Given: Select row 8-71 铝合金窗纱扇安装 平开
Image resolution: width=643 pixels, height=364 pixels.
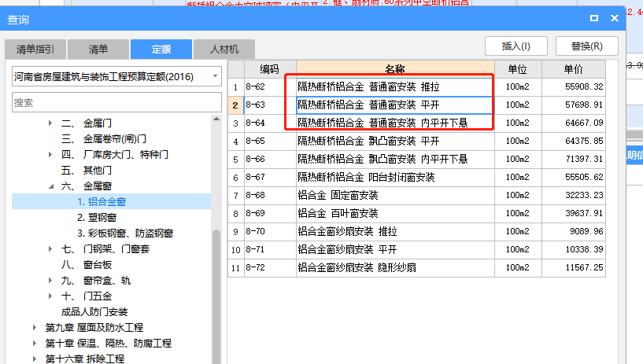Looking at the screenshot, I should (x=416, y=249).
